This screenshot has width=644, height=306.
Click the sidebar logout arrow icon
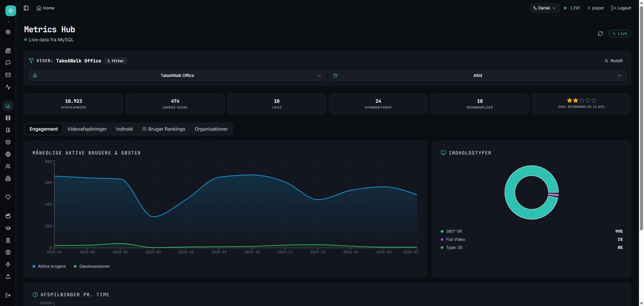tap(8, 295)
